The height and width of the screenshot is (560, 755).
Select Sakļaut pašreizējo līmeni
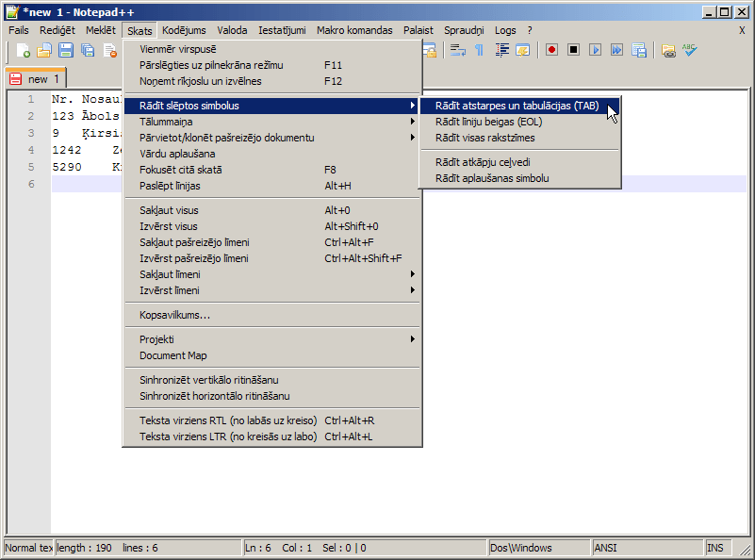(x=272, y=242)
